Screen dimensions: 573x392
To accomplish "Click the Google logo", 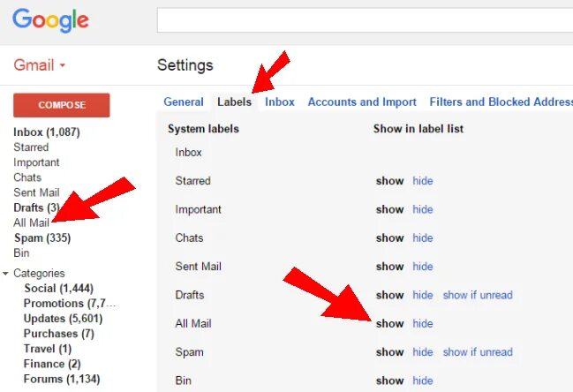I will [51, 20].
